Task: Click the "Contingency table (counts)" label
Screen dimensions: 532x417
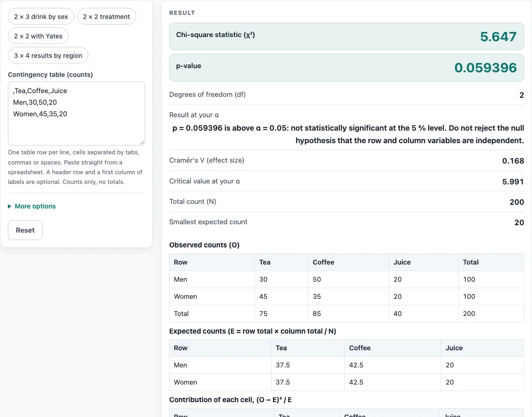Action: pos(50,75)
